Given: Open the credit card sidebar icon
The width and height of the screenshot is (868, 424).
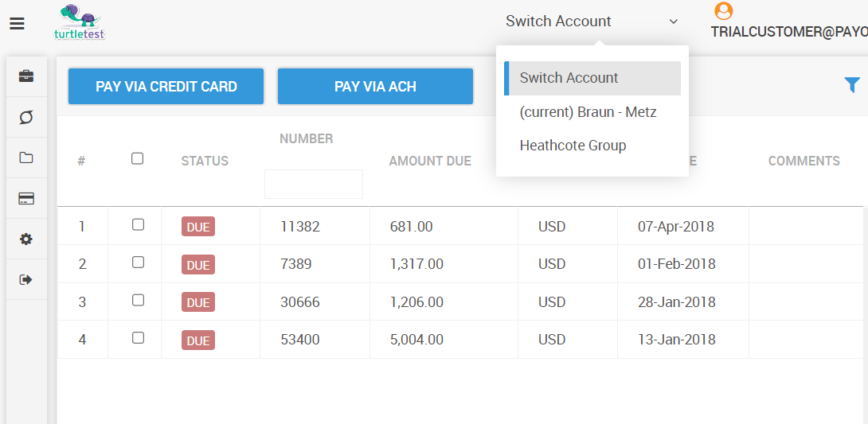Looking at the screenshot, I should [x=26, y=199].
